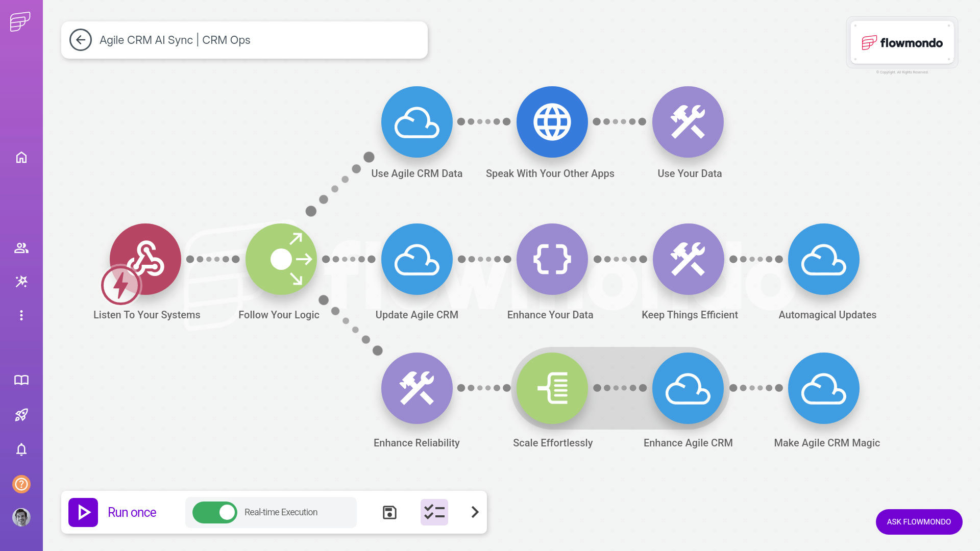Open the user profile avatar
980x551 pixels.
21,517
